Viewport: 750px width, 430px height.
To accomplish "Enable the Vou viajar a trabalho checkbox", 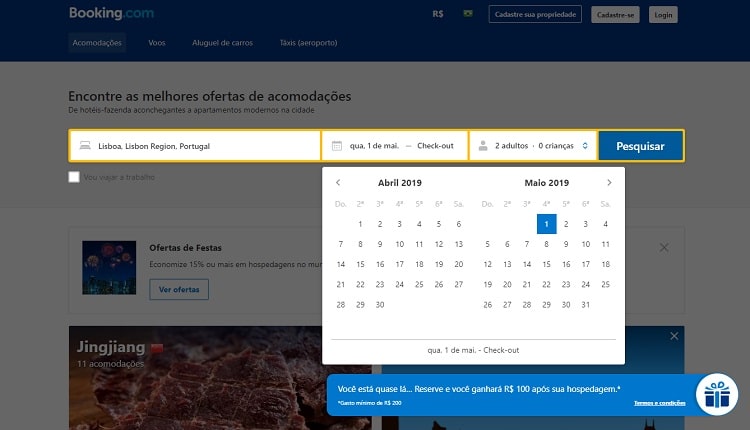I will (x=74, y=177).
